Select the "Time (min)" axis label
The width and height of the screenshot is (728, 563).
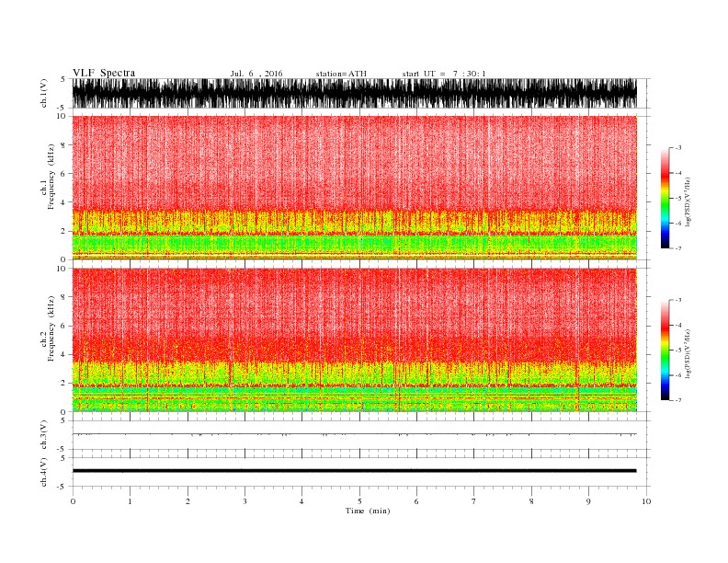[368, 511]
